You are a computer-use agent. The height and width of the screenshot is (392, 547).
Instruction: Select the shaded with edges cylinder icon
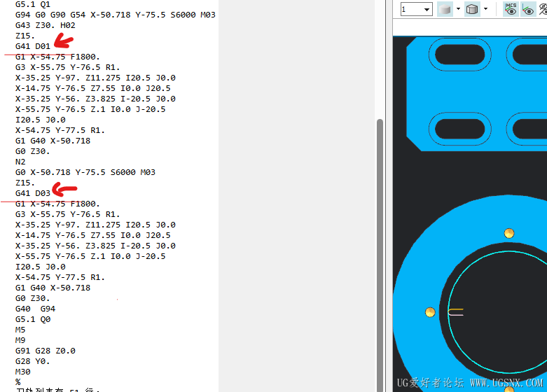pos(472,9)
